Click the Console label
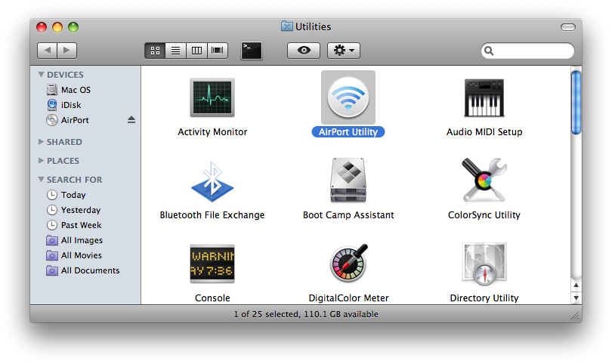Image resolution: width=612 pixels, height=364 pixels. click(x=212, y=298)
